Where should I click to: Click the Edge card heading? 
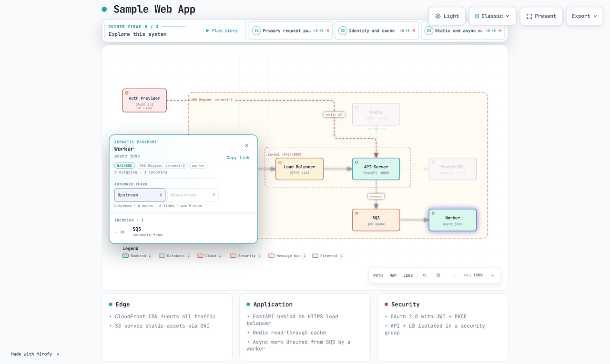tap(122, 304)
